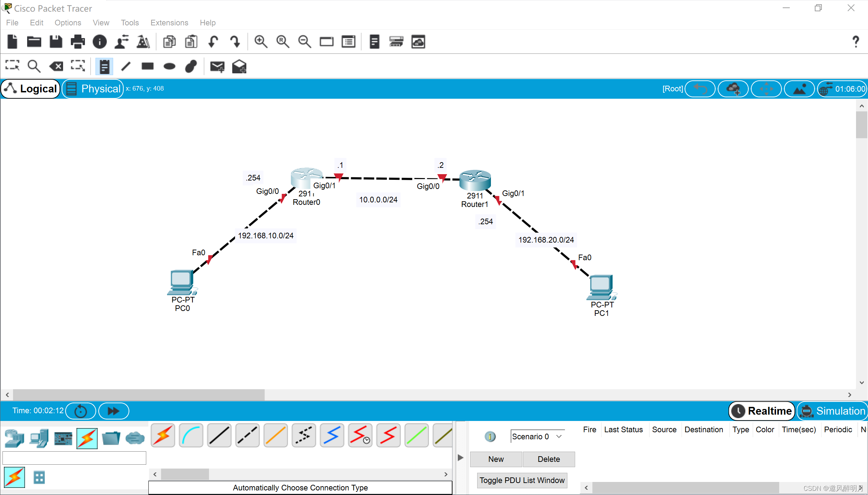Click Toggle PDU List Window button

point(522,480)
